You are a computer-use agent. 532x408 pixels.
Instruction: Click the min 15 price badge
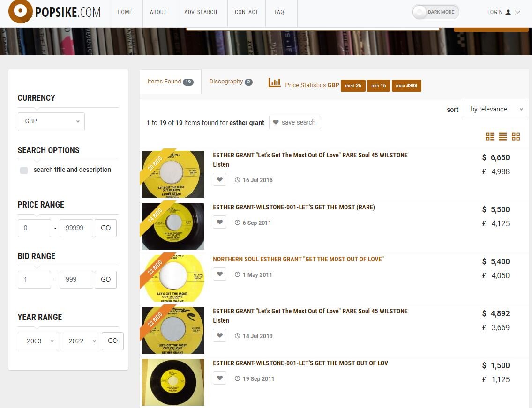coord(378,85)
